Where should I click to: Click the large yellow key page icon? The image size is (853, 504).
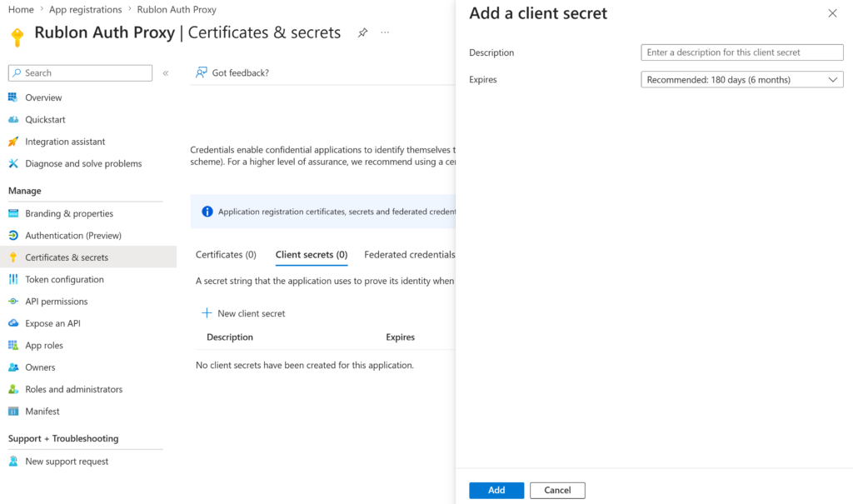click(17, 37)
